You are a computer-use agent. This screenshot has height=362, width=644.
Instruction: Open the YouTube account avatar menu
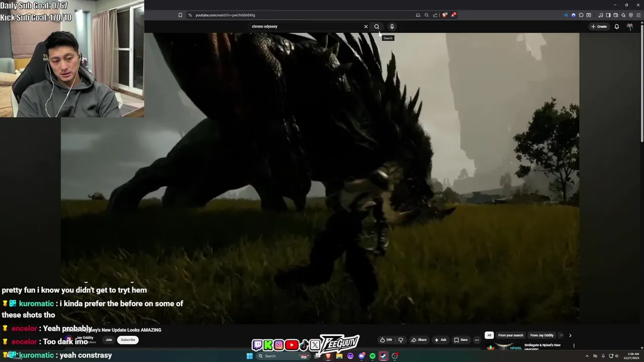coord(630,27)
